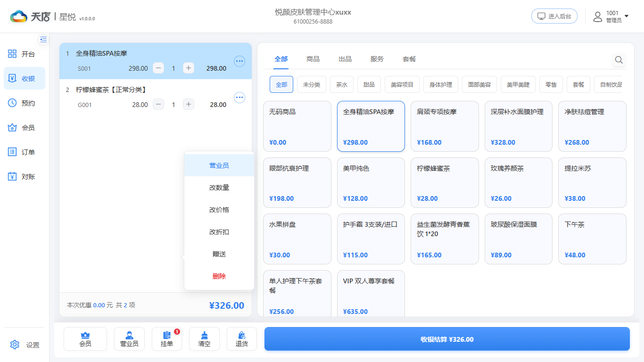Screen dimensions: 644x362
Task: Add 肩颈专项按摩 product card
Action: click(445, 126)
